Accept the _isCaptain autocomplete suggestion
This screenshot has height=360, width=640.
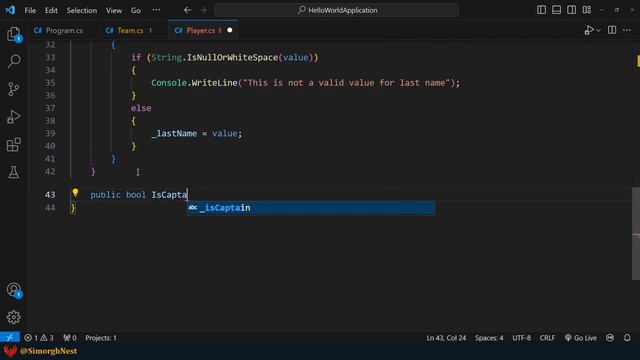[x=311, y=208]
